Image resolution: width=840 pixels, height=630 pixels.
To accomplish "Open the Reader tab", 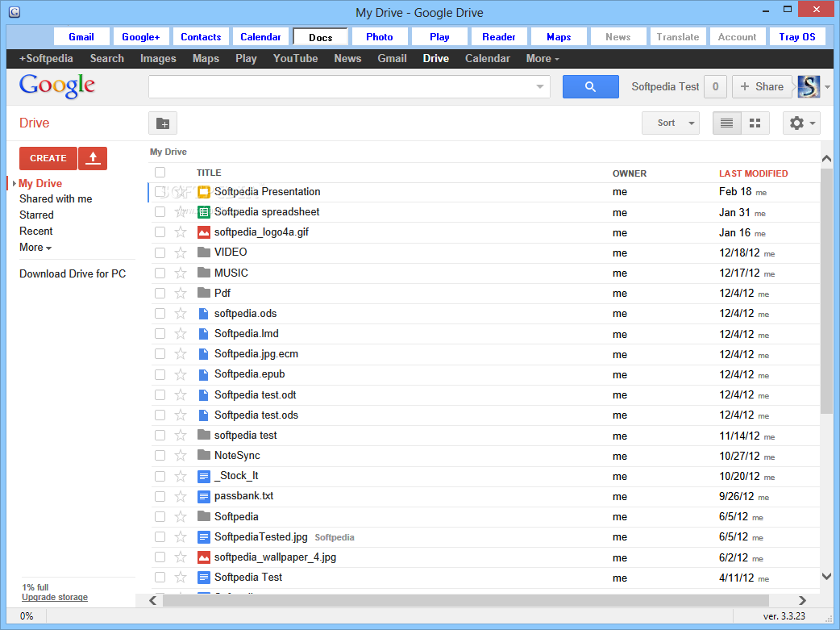I will coord(499,37).
